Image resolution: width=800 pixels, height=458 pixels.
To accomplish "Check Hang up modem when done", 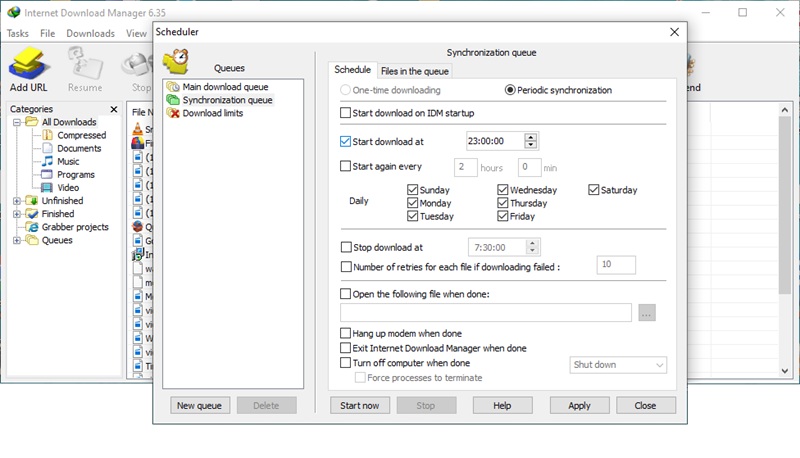I will coord(345,333).
